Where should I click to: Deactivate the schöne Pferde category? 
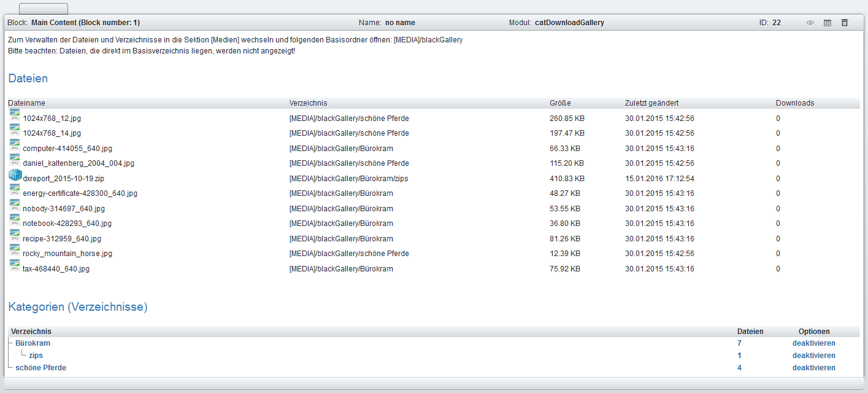point(813,368)
